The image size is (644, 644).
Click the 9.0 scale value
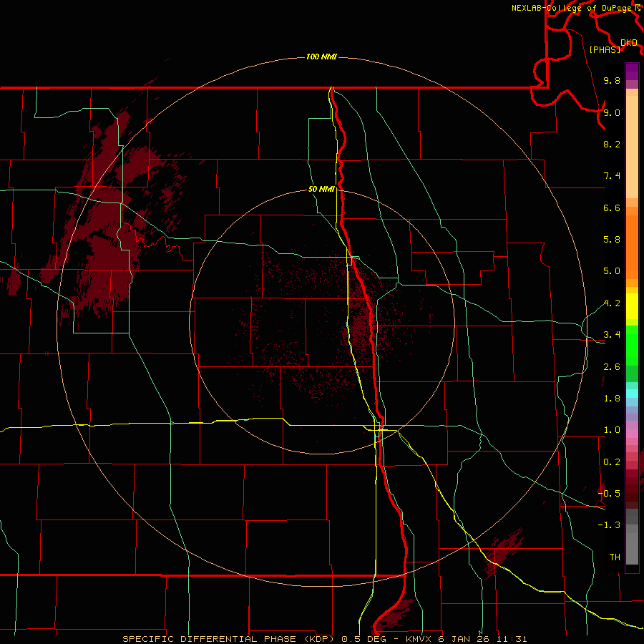(x=612, y=112)
